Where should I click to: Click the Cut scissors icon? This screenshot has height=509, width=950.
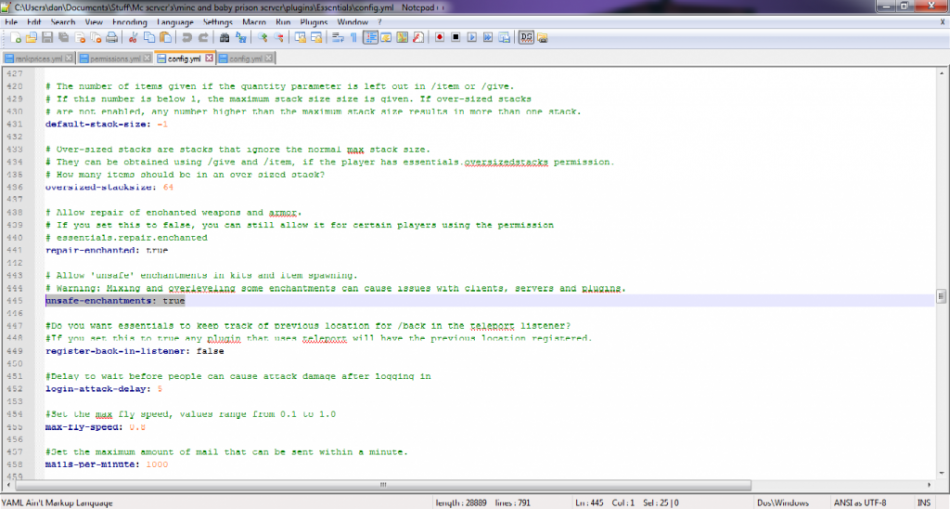pos(133,38)
